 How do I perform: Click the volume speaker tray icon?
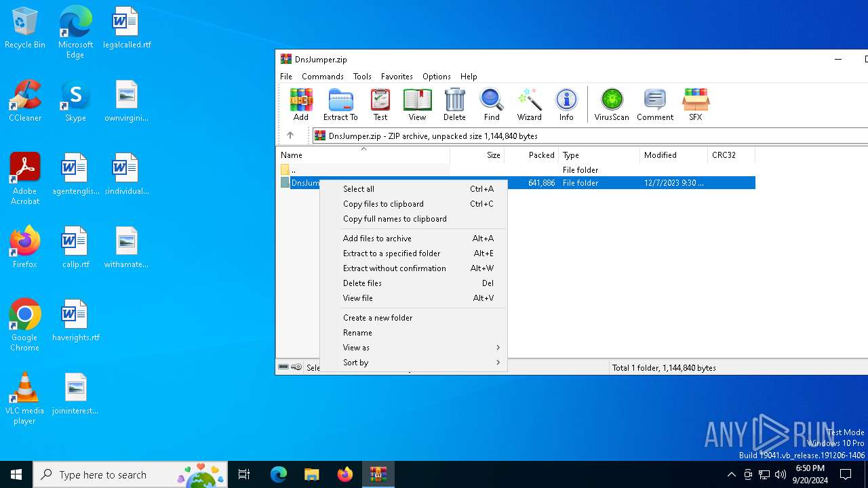tap(781, 474)
